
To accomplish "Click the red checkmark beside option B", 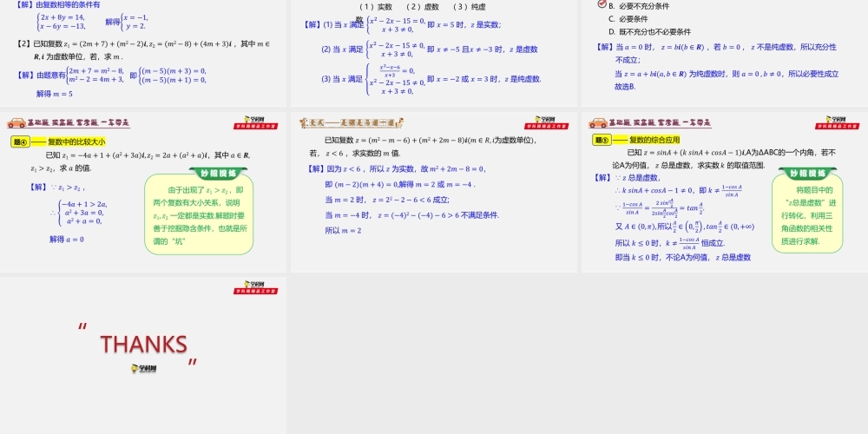I will tap(602, 4).
